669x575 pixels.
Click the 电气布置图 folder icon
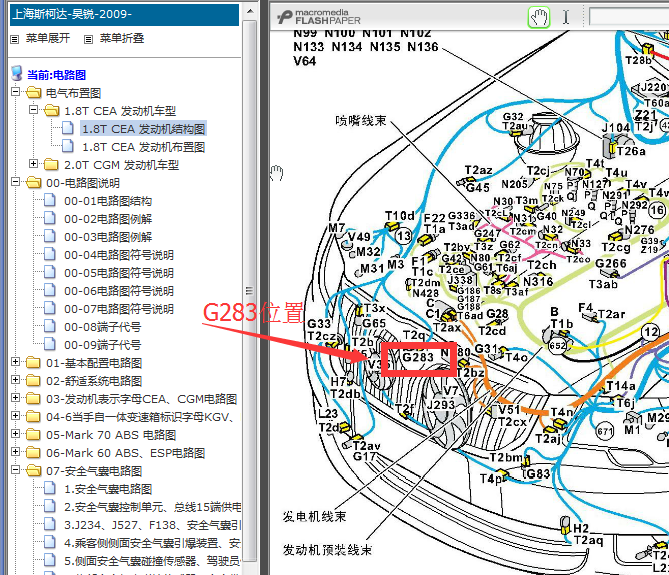33,92
